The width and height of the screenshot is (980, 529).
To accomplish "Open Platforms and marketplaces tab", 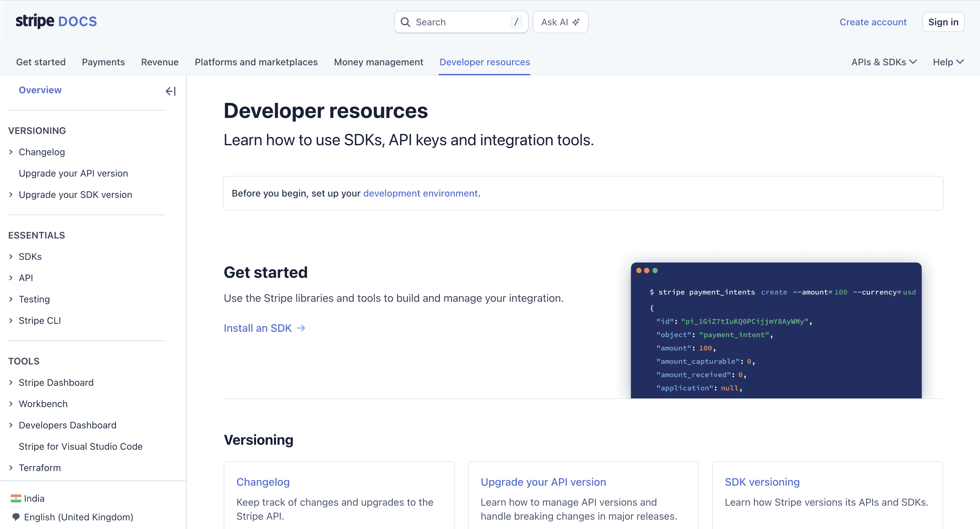I will pos(256,62).
